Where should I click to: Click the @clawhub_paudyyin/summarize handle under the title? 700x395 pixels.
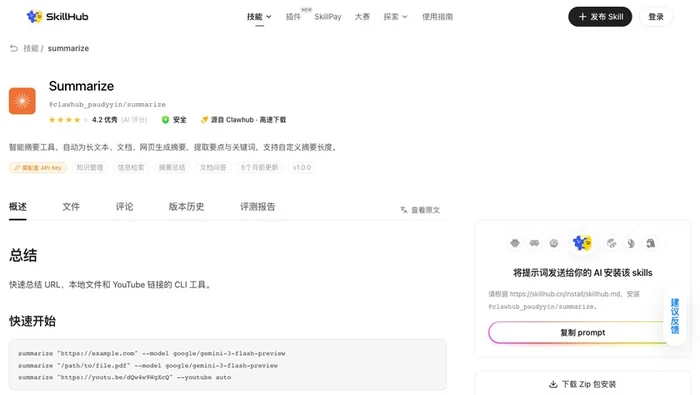tap(107, 104)
